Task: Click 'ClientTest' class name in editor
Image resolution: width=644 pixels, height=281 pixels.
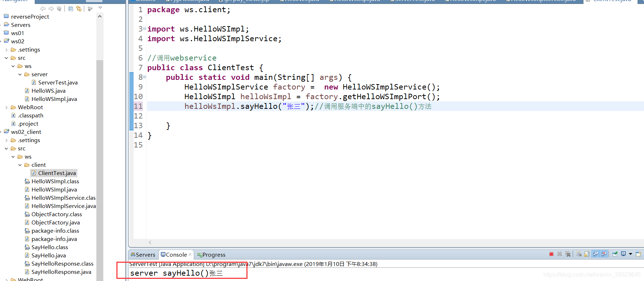Action: click(x=231, y=68)
